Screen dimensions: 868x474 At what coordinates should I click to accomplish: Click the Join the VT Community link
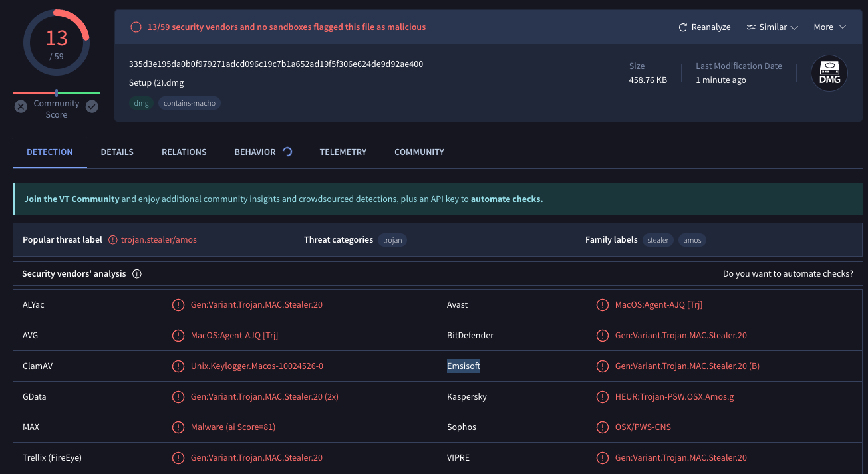72,199
